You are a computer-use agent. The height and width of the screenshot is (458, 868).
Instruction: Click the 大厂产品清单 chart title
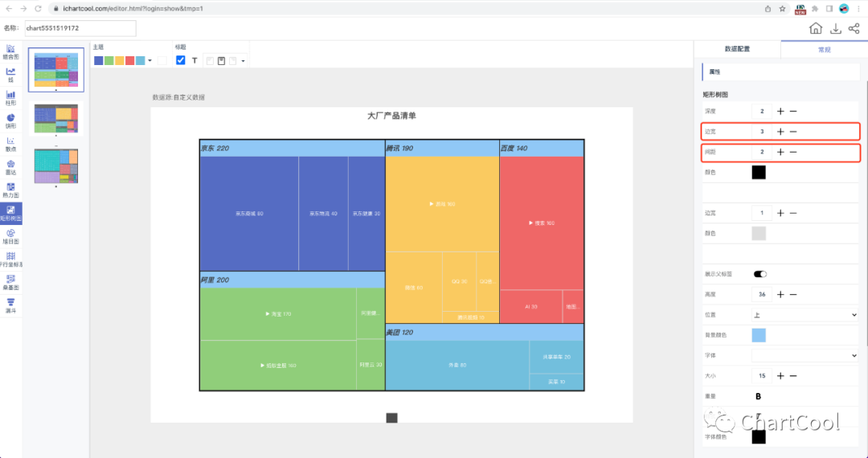click(392, 116)
